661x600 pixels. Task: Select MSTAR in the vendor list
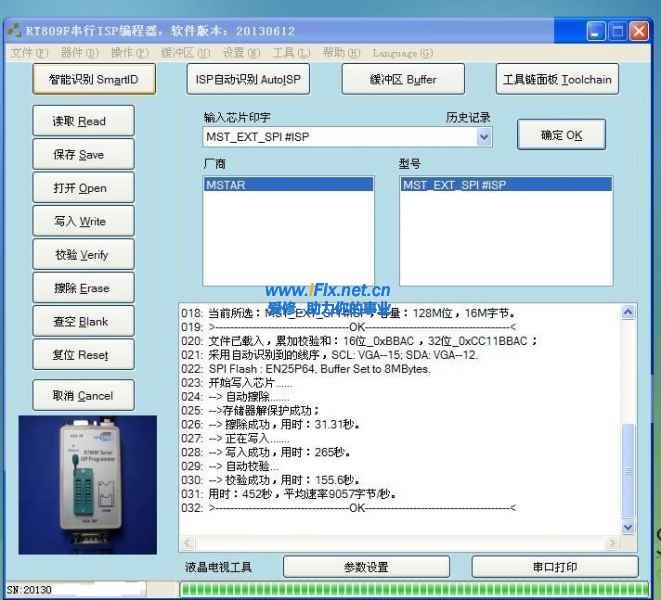pyautogui.click(x=289, y=185)
